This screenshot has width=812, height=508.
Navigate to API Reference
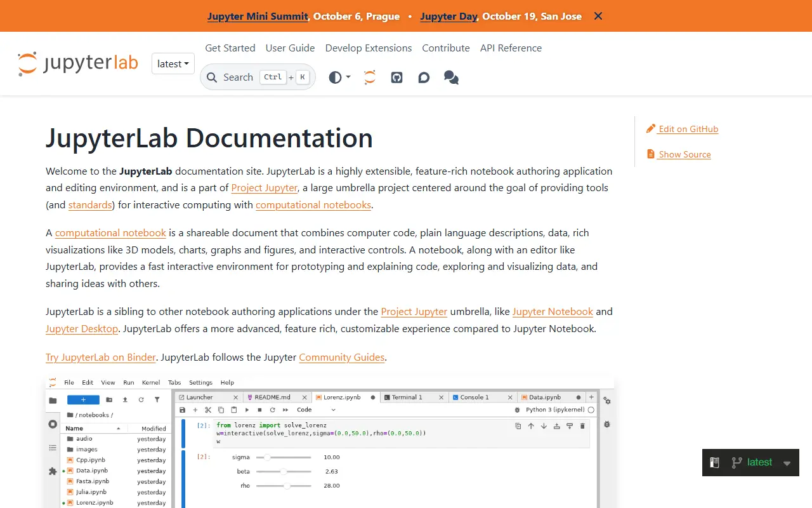[511, 48]
